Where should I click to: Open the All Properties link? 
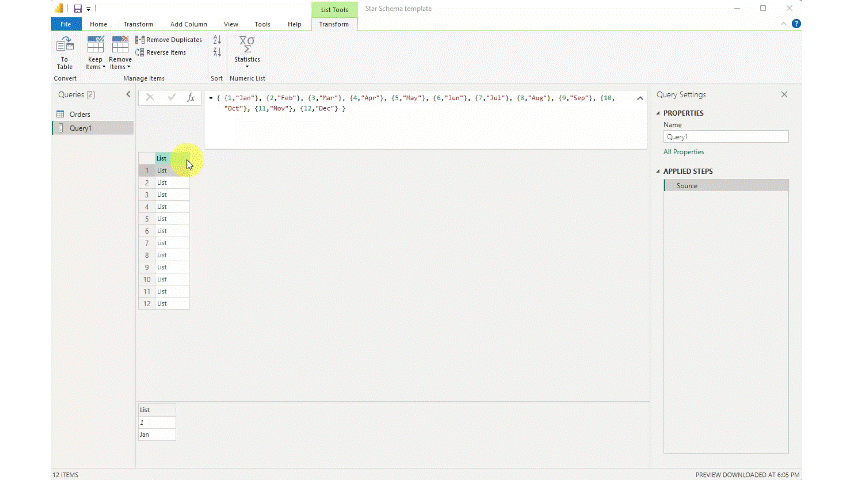pos(684,152)
